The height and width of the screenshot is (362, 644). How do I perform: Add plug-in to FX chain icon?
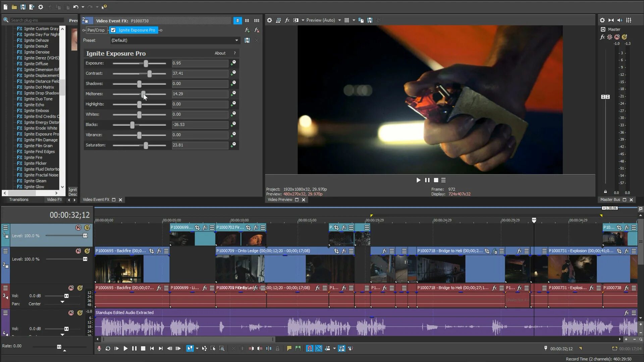click(247, 30)
